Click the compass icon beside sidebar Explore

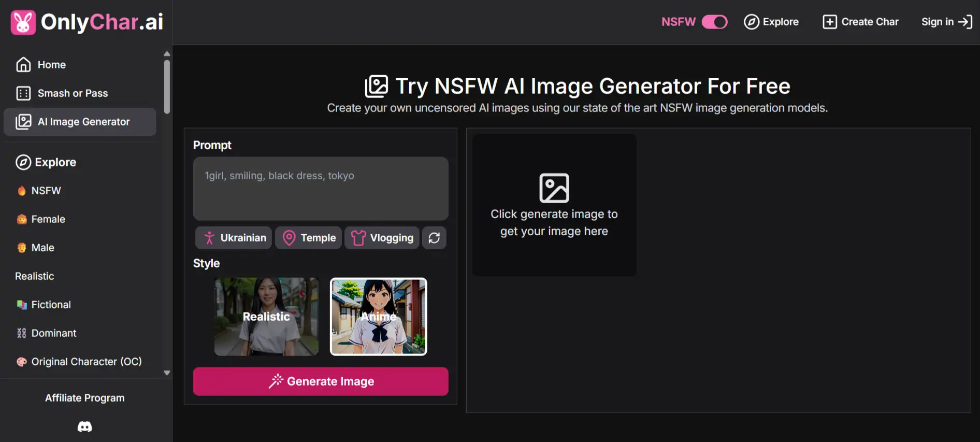click(x=23, y=162)
